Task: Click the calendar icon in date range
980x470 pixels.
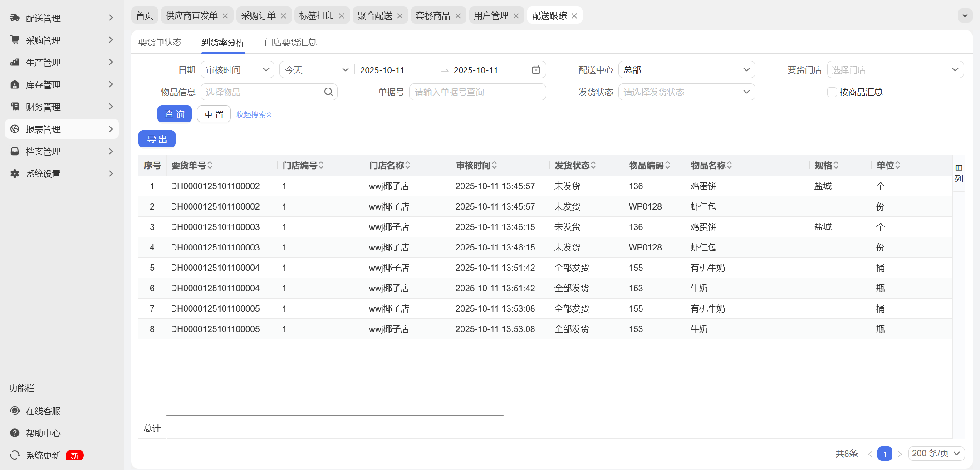Action: 536,70
